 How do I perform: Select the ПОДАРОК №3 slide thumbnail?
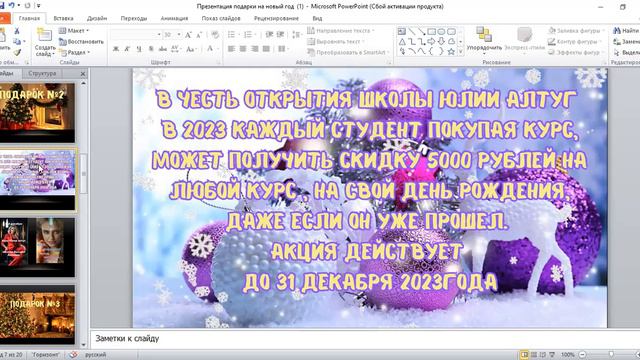37,315
